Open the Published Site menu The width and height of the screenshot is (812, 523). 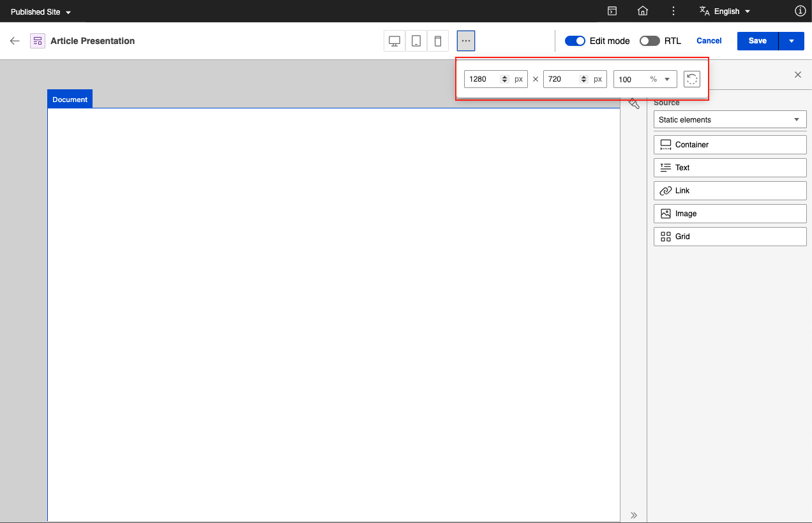41,12
